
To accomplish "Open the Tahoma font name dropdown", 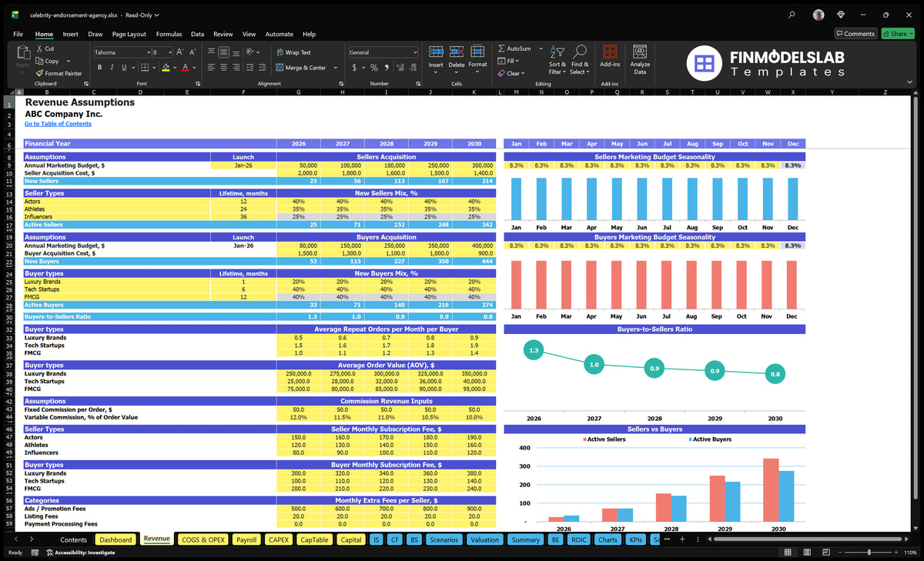I will (x=148, y=52).
